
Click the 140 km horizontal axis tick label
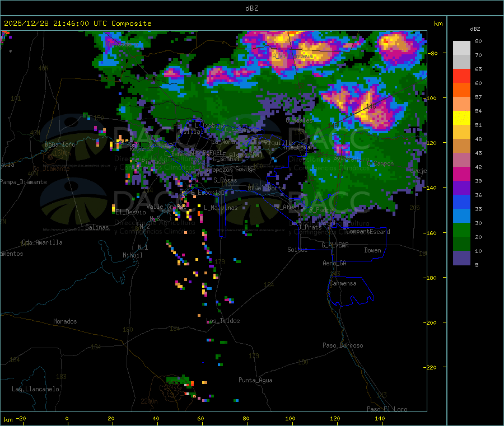coord(380,418)
